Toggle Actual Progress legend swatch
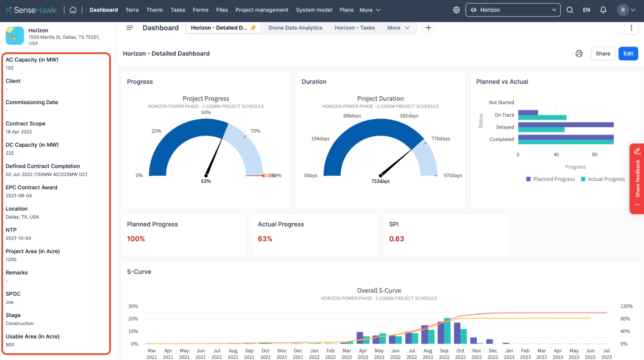The height and width of the screenshot is (360, 644). click(583, 179)
